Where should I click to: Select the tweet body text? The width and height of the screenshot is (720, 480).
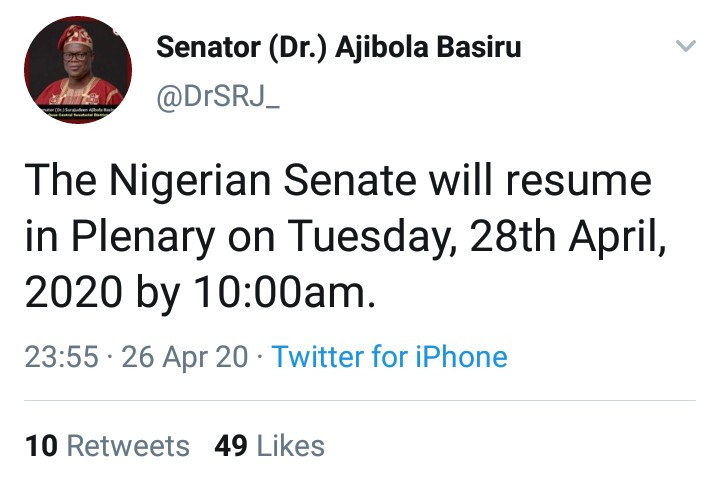pos(345,236)
